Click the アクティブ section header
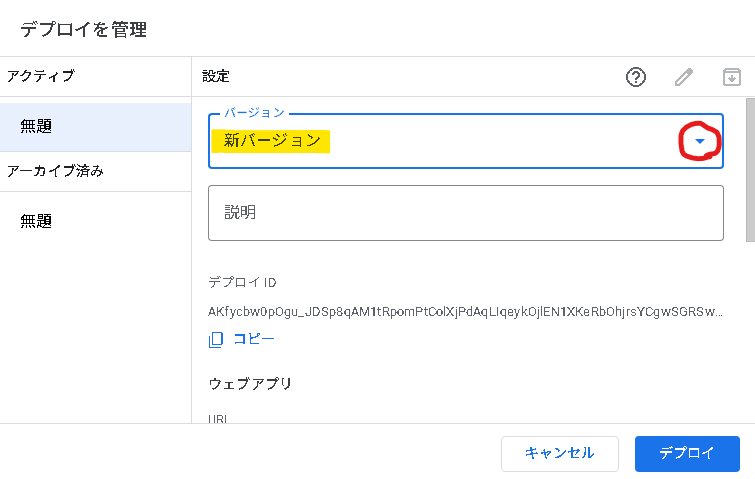Viewport: 755px width, 479px height. tap(41, 75)
